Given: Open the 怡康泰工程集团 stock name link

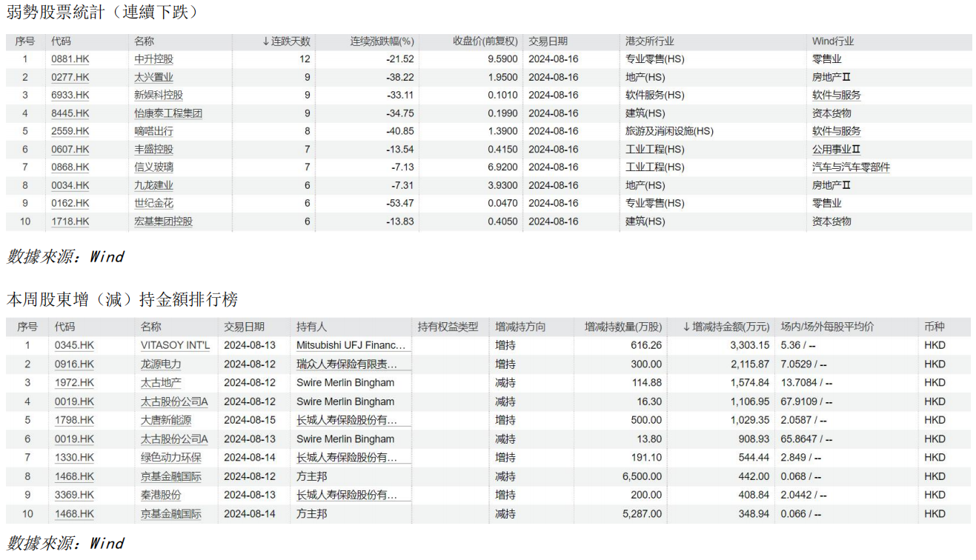Looking at the screenshot, I should (168, 113).
